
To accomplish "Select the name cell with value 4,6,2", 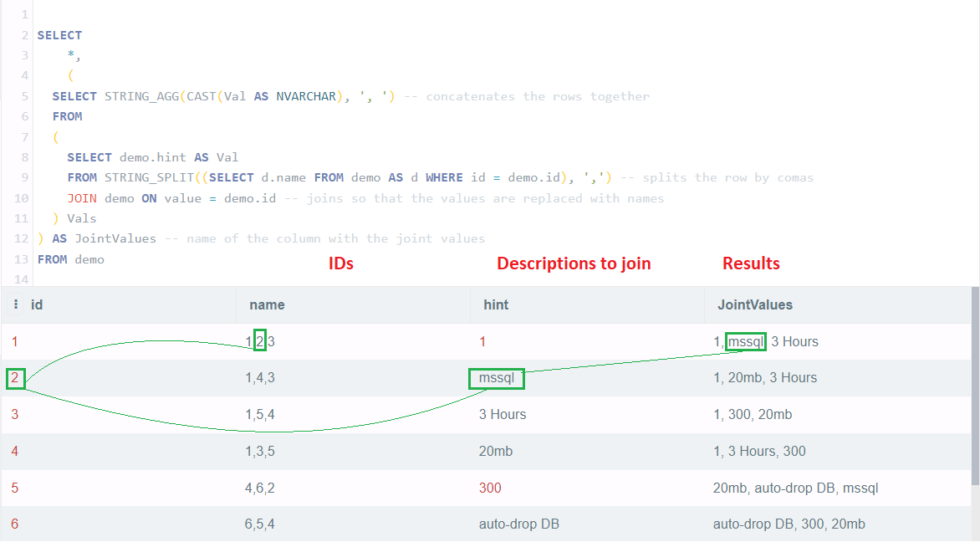I will tap(259, 488).
